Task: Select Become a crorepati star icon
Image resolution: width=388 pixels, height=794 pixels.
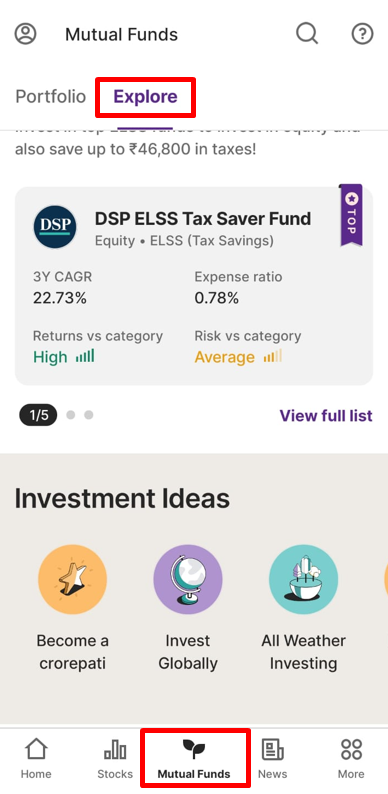Action: click(x=72, y=579)
